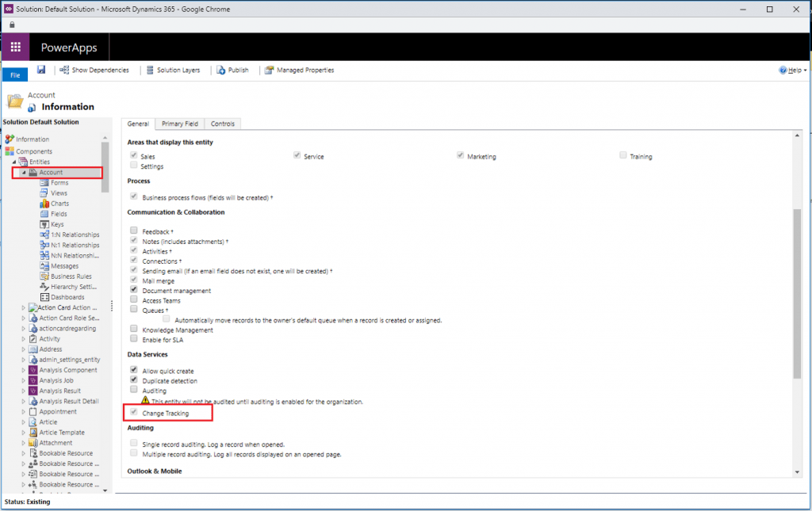Screen dimensions: 812x511
Task: Expand the Analysis Component entity
Action: [x=23, y=370]
